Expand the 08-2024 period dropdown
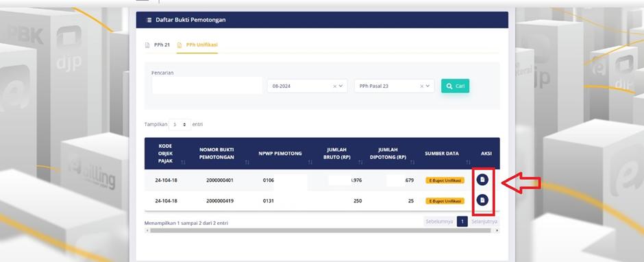 tap(341, 86)
